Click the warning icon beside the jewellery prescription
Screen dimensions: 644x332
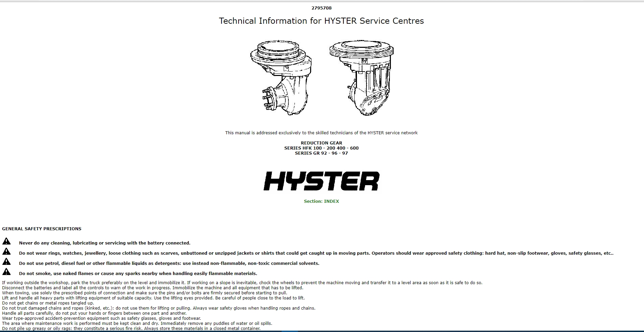pyautogui.click(x=7, y=251)
